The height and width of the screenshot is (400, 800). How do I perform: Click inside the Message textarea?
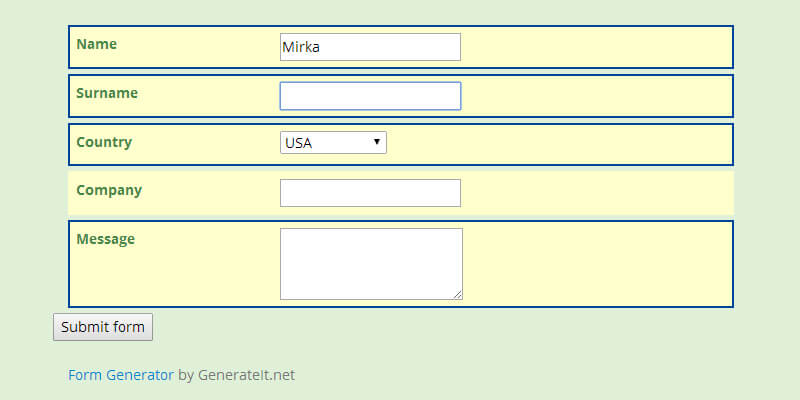(371, 263)
